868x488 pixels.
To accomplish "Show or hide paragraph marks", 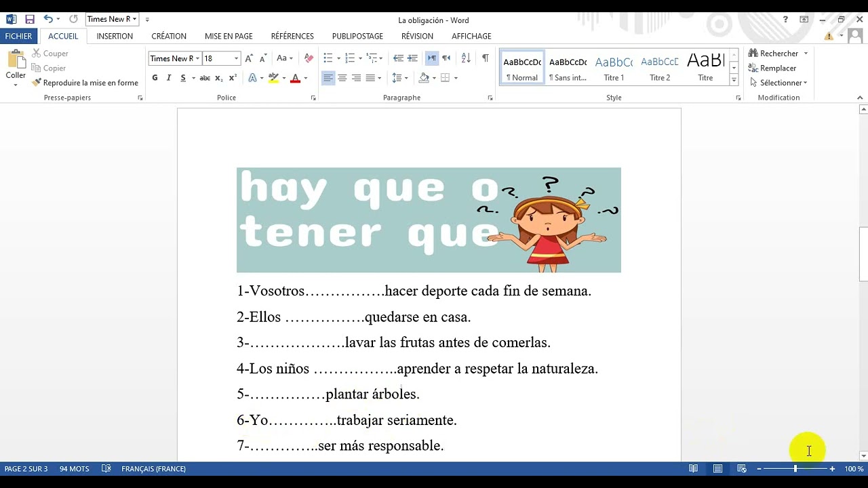I will click(485, 58).
